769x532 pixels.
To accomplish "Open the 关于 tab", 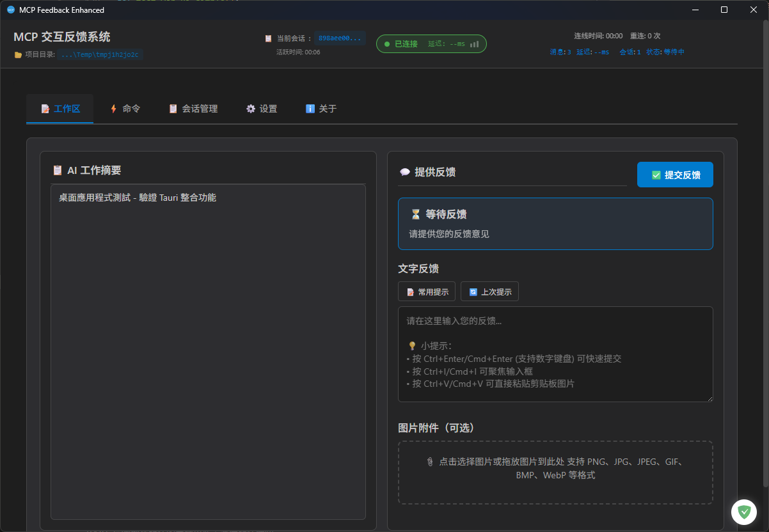I will pyautogui.click(x=321, y=109).
